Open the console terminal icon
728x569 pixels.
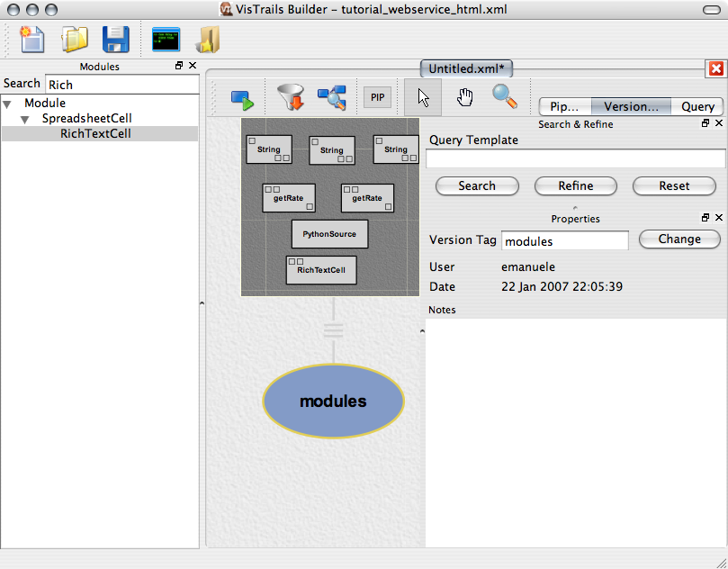point(166,41)
